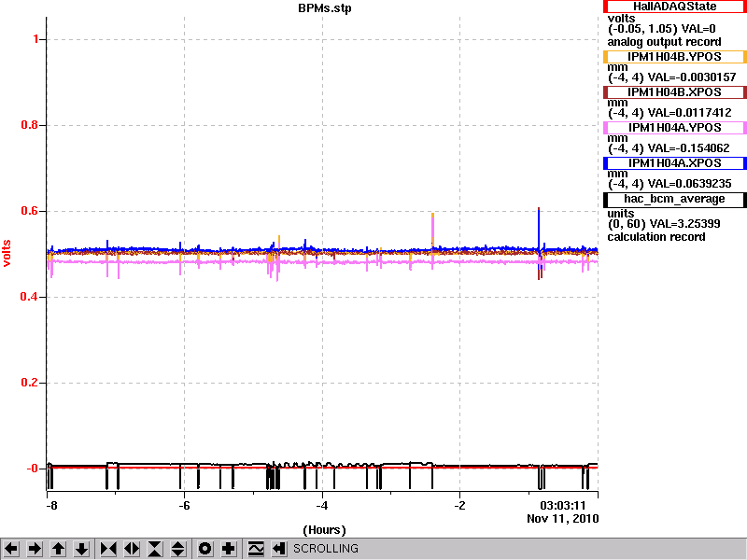Click the 0.4 y-axis tick label
The image size is (747, 560).
tap(30, 297)
